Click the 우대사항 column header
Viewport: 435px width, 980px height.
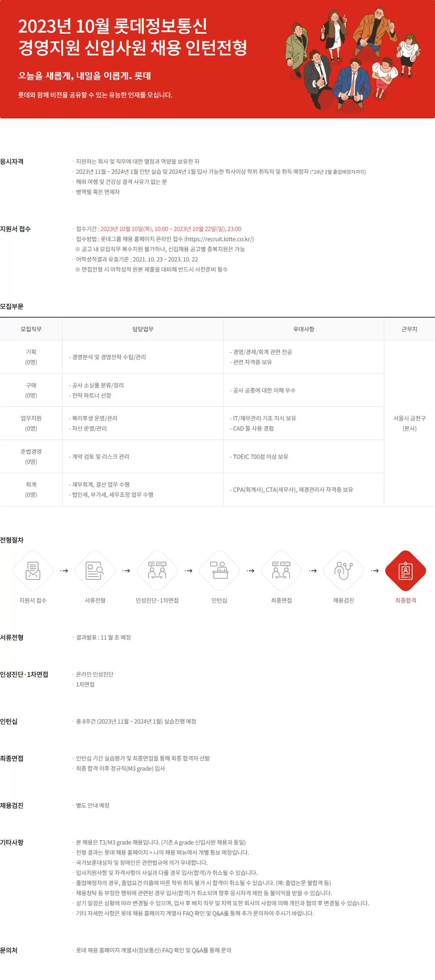(x=303, y=329)
